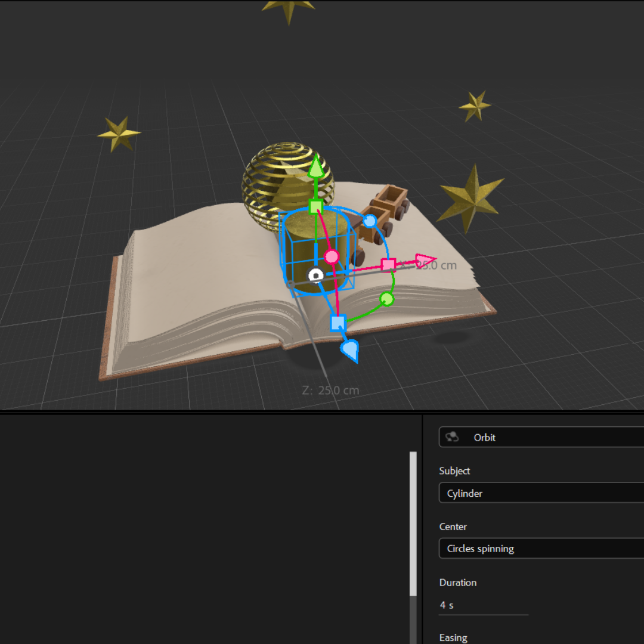Click the white gizmo center dot
This screenshot has width=644, height=644.
pyautogui.click(x=316, y=275)
